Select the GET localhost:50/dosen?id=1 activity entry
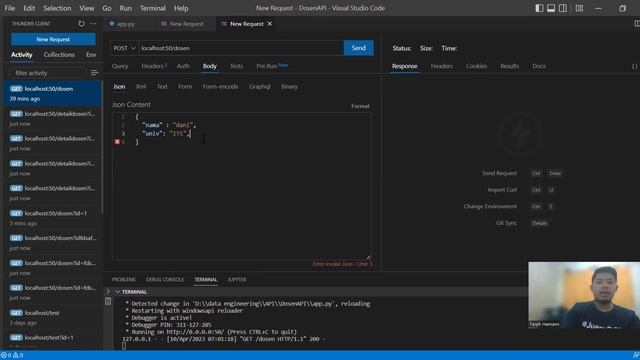 [x=52, y=218]
